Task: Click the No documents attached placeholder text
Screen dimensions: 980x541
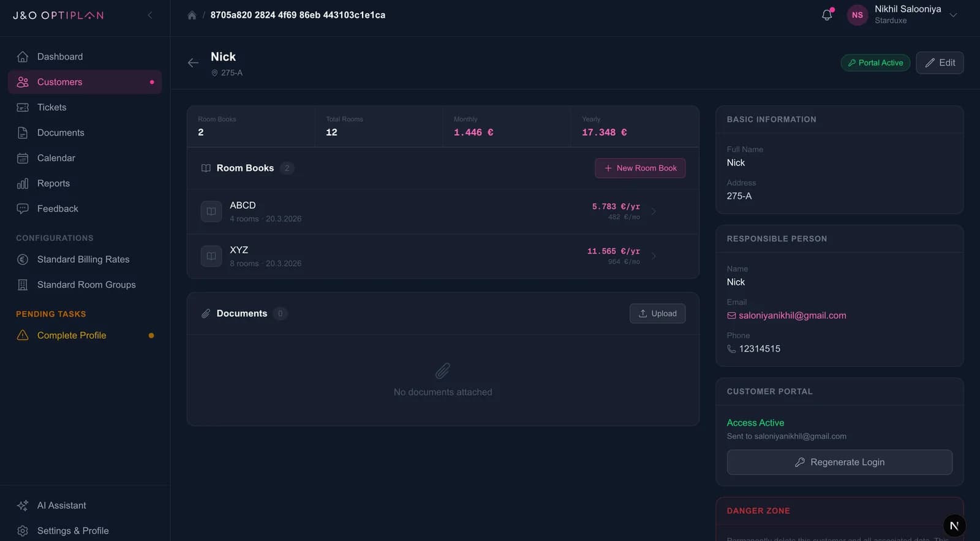Action: [443, 392]
